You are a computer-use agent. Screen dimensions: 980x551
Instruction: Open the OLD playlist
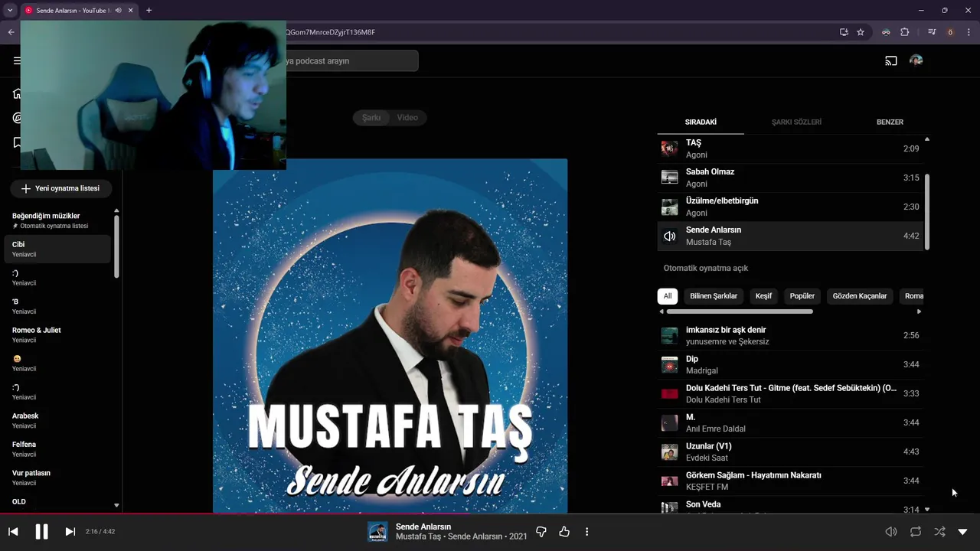pos(57,502)
